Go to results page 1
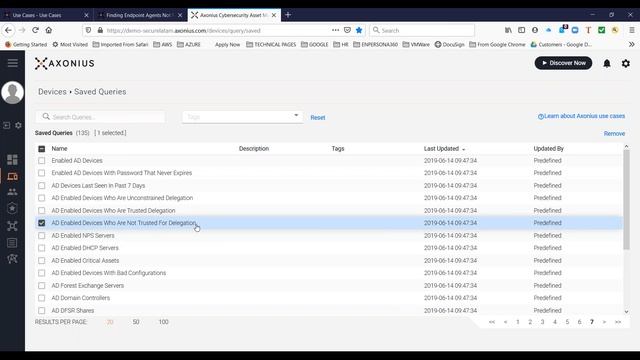Image resolution: width=640 pixels, height=360 pixels. tap(518, 322)
